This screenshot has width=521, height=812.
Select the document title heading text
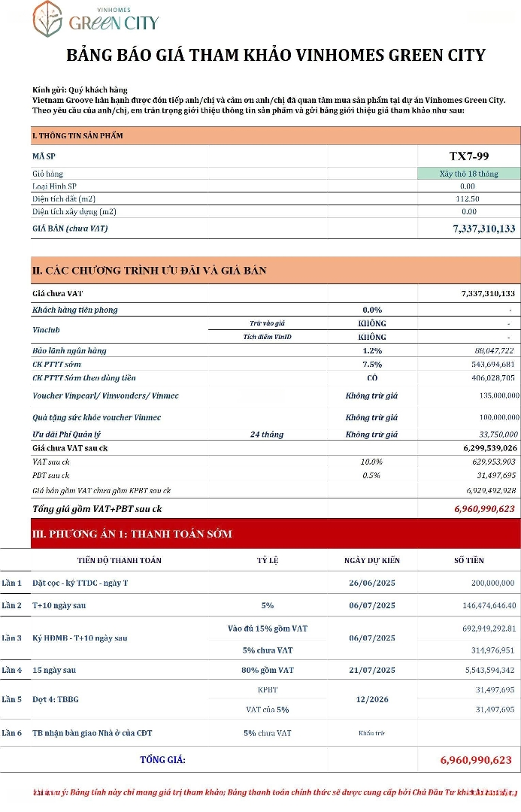(276, 56)
